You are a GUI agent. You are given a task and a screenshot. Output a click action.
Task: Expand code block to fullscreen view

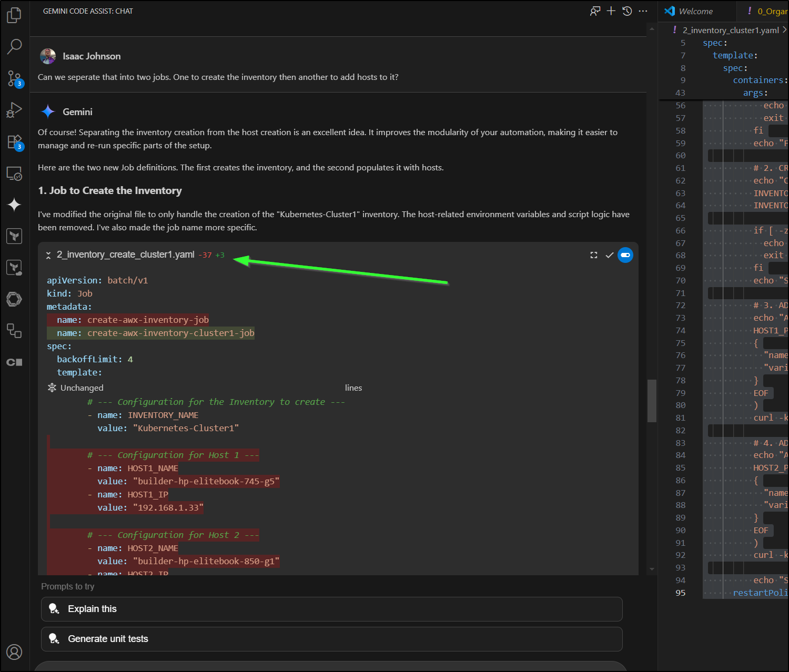[594, 255]
